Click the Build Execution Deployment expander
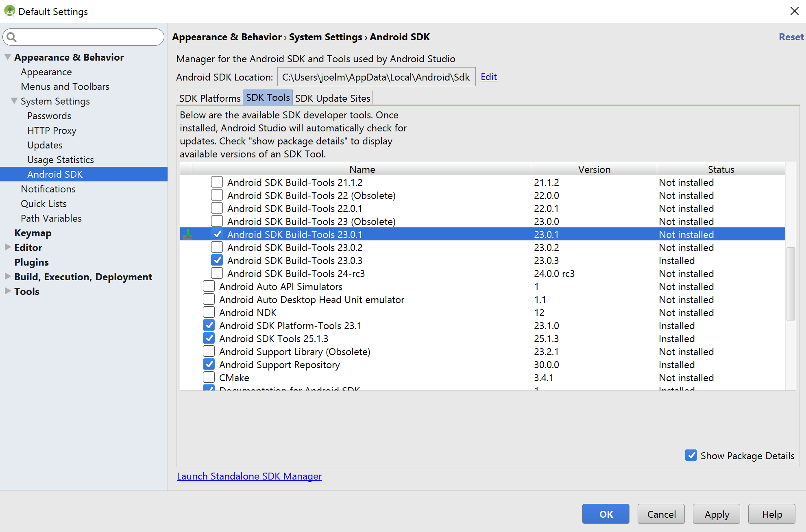The image size is (806, 532). pos(7,277)
